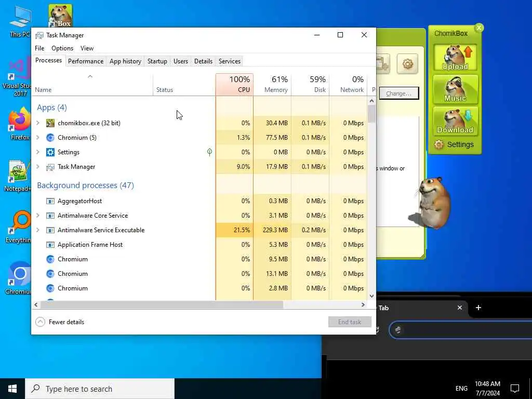532x399 pixels.
Task: Open Chromium desktop shortcut
Action: click(19, 278)
